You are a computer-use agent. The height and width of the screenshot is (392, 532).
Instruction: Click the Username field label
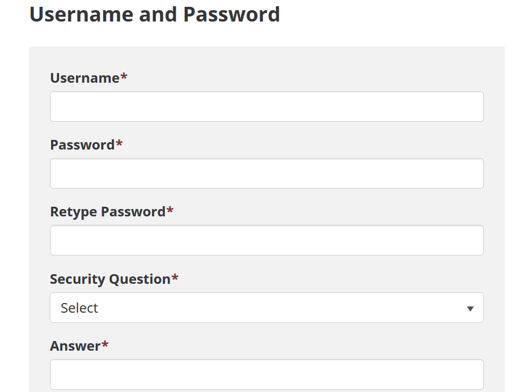(85, 78)
